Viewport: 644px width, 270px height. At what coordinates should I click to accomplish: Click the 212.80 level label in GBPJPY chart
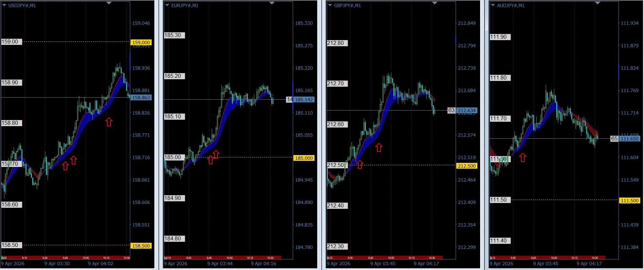click(x=337, y=43)
